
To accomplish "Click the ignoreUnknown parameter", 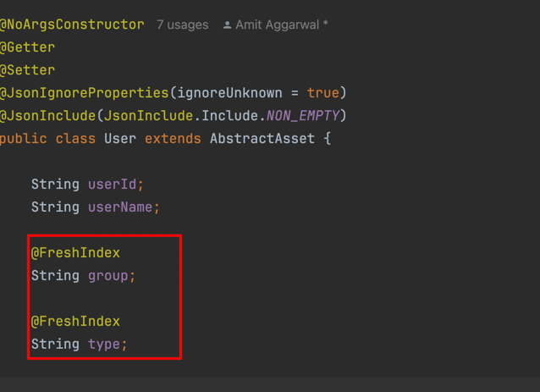I will [x=229, y=92].
